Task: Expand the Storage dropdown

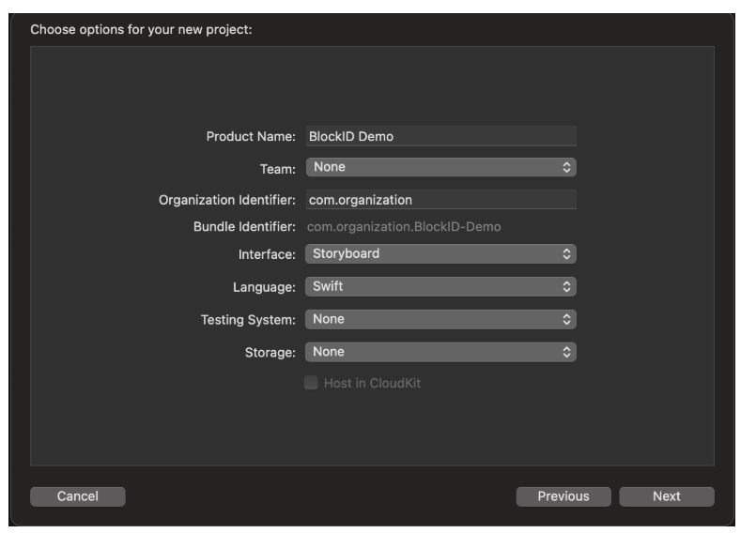Action: point(440,352)
